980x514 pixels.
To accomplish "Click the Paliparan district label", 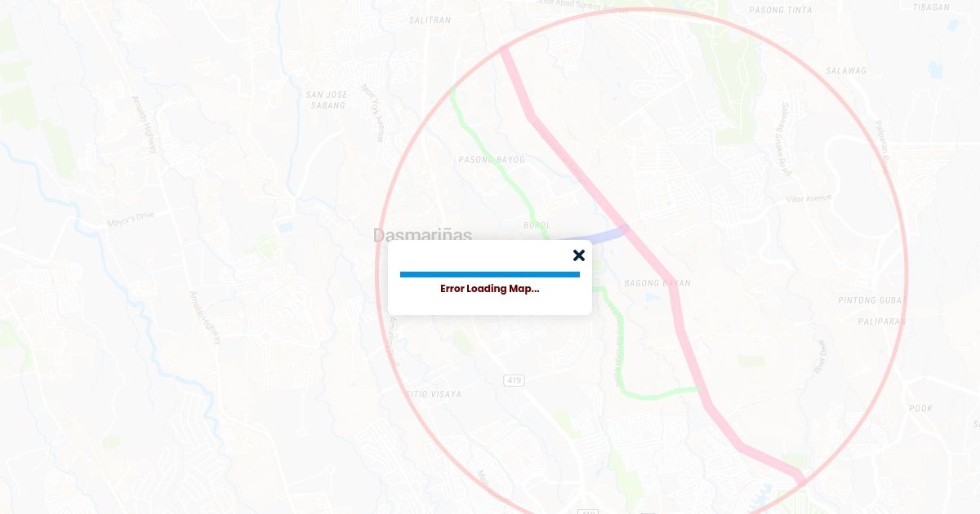I will pyautogui.click(x=882, y=321).
